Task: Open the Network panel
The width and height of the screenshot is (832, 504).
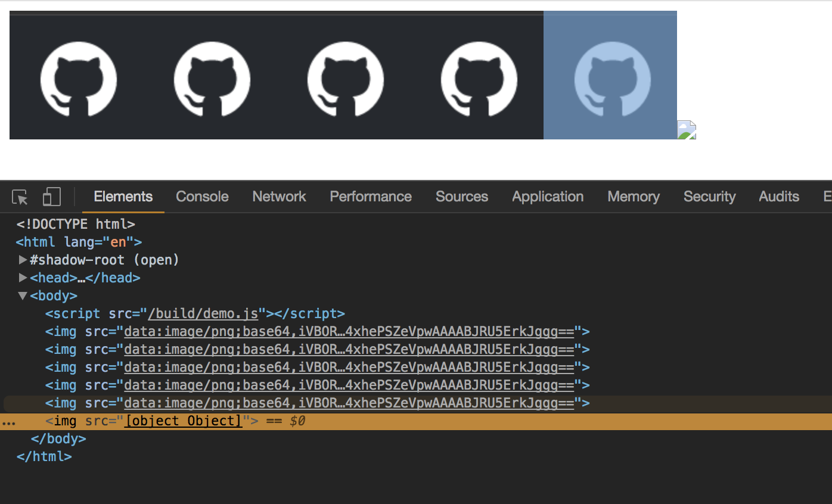Action: [x=278, y=196]
